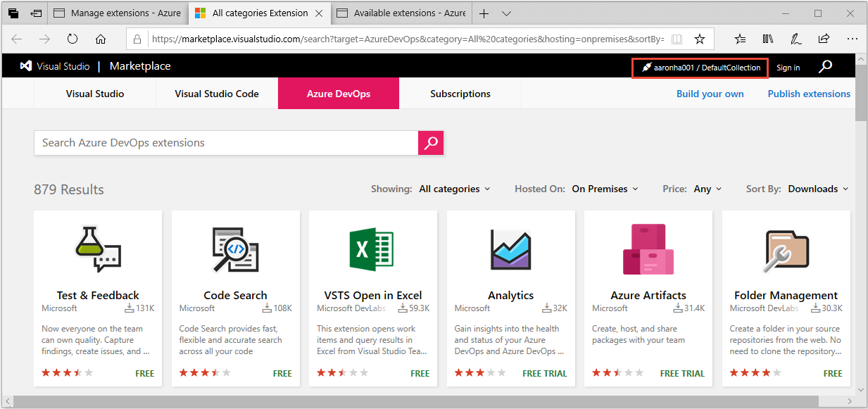
Task: Open Analytics extension title
Action: coord(510,296)
